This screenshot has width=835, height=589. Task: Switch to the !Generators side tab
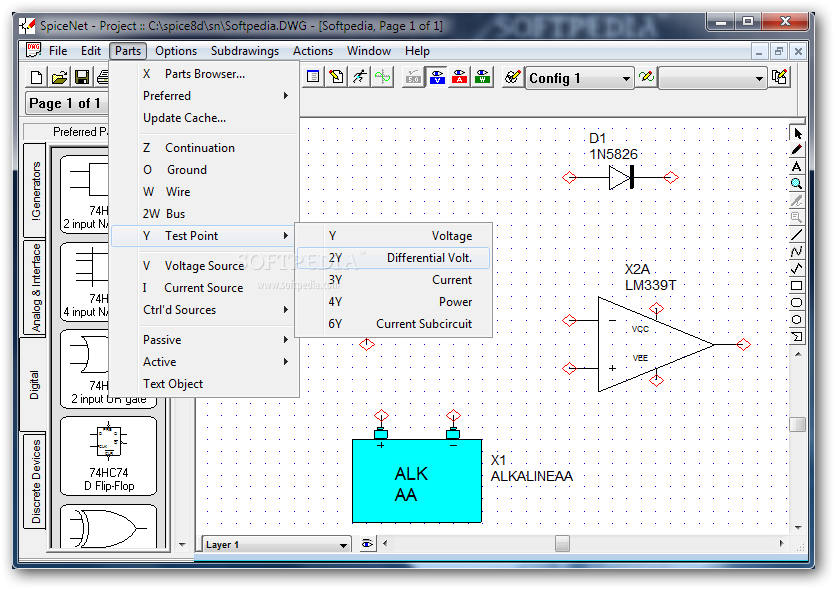click(x=35, y=190)
